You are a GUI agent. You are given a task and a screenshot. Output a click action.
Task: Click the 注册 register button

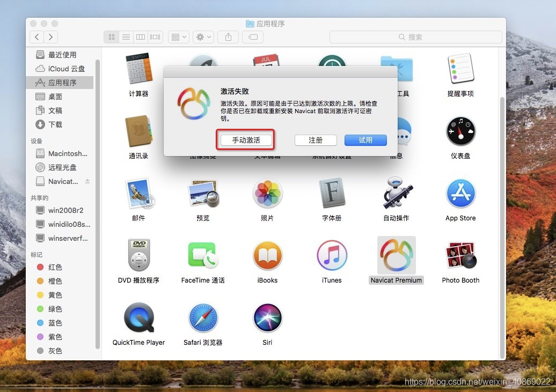click(x=315, y=140)
